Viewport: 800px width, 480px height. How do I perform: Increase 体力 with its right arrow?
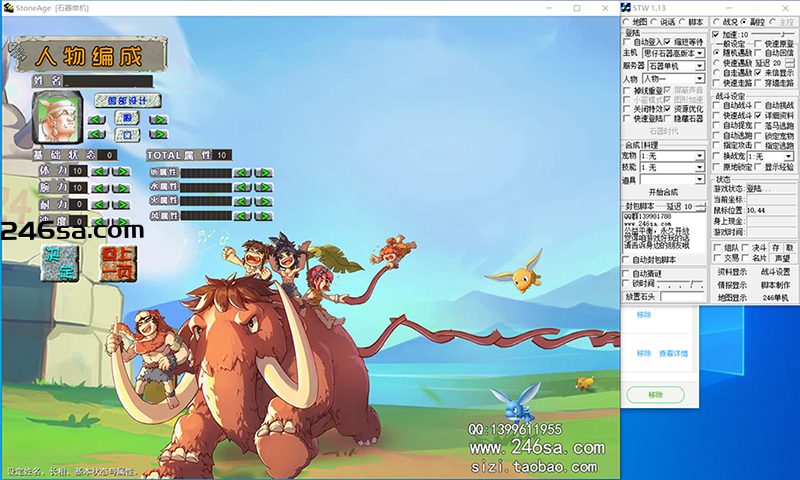(121, 171)
